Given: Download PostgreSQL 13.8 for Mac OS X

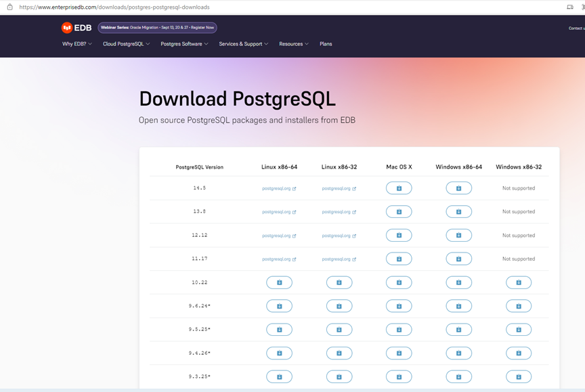Looking at the screenshot, I should 399,211.
